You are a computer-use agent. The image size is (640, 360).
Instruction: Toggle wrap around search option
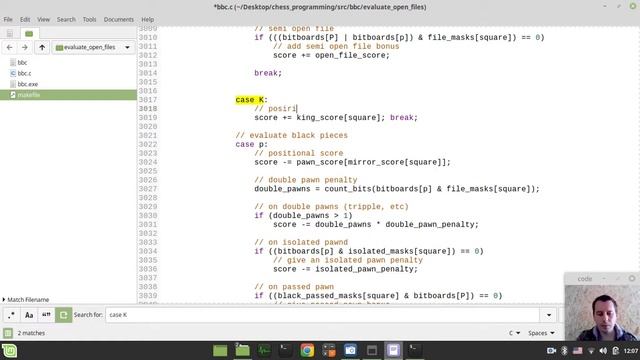pos(63,315)
